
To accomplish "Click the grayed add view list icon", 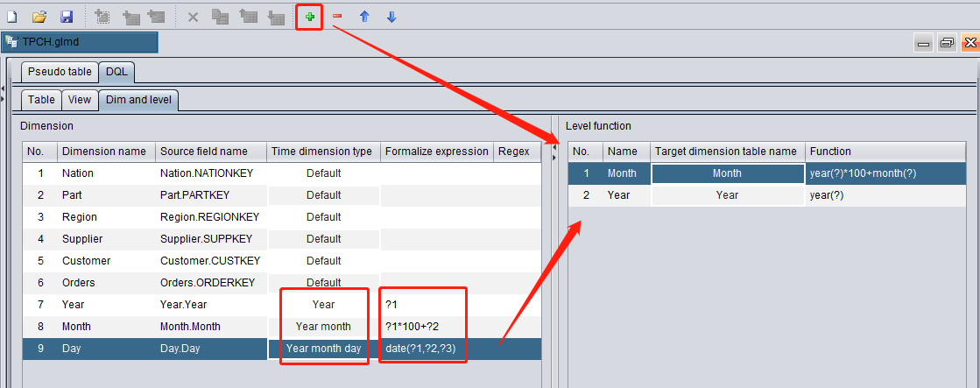I will point(156,18).
